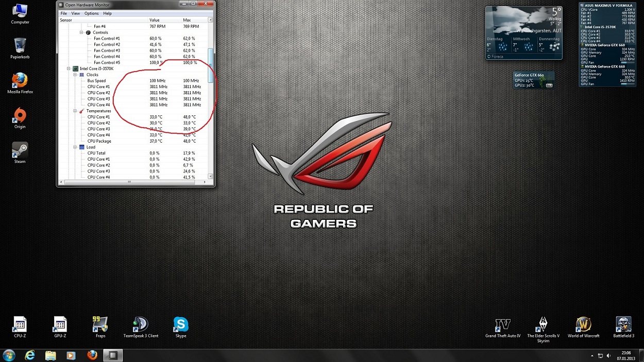Open the GPU-Z desktop shortcut
Image resolution: width=644 pixels, height=362 pixels.
pos(60,327)
